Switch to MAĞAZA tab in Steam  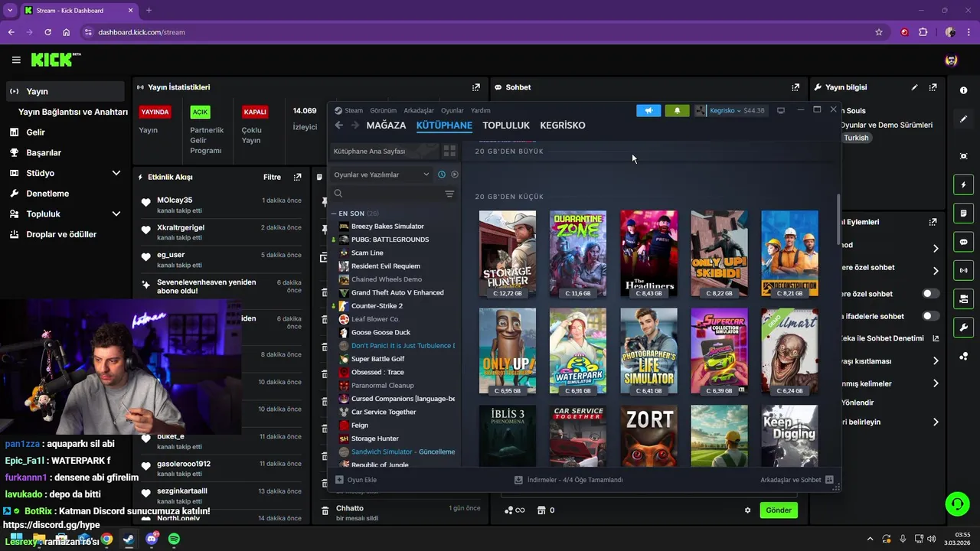tap(386, 126)
